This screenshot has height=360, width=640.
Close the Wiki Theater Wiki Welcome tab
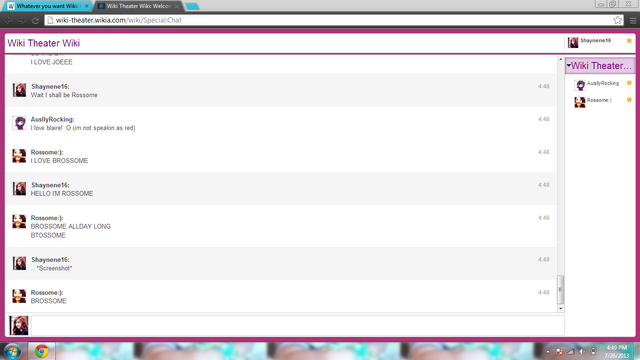click(x=177, y=6)
